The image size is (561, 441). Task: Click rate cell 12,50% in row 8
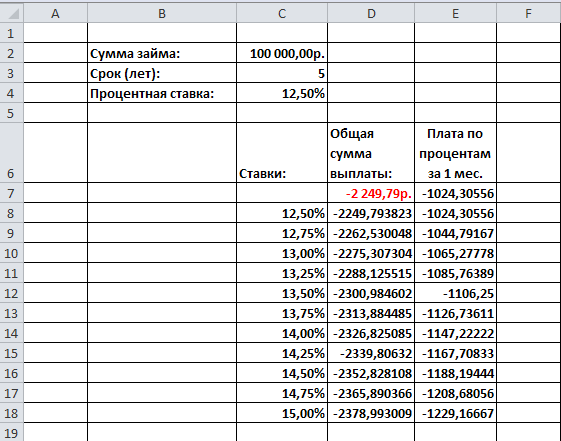[x=282, y=213]
